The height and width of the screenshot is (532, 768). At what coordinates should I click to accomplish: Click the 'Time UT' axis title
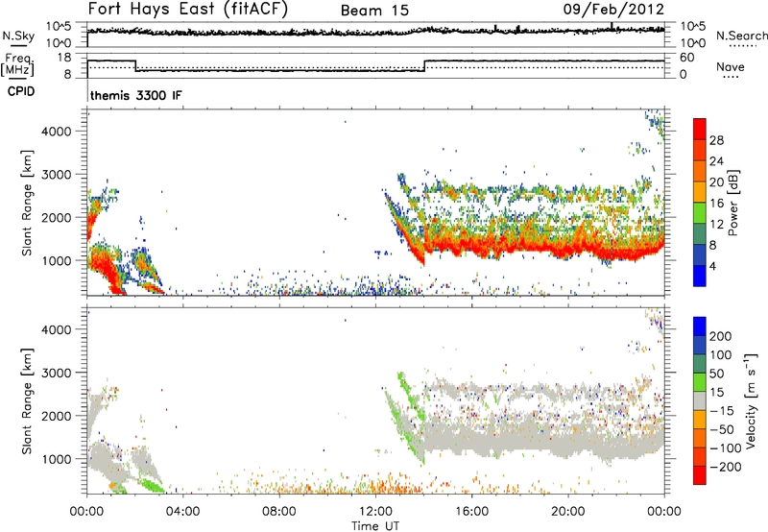(x=375, y=525)
